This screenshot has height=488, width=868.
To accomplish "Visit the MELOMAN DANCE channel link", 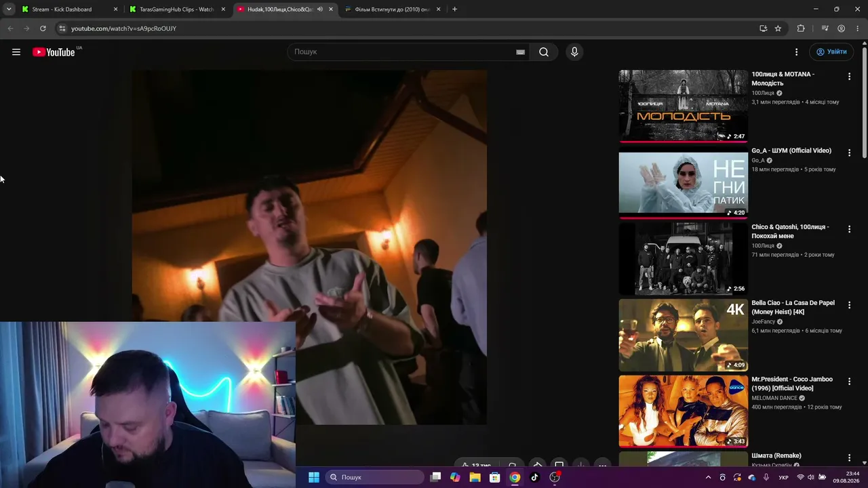I will click(x=774, y=399).
